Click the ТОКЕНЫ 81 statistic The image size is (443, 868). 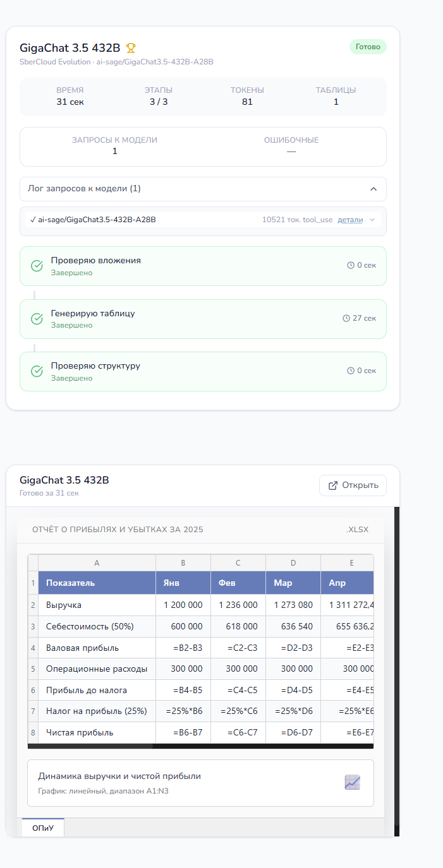coord(247,96)
